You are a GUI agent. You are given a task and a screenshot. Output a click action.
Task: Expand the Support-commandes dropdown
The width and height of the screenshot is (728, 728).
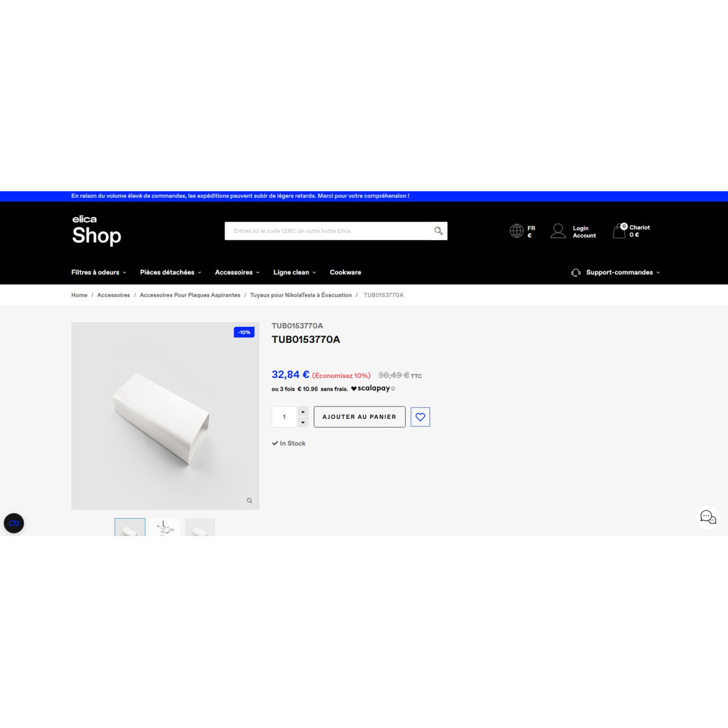pos(615,273)
